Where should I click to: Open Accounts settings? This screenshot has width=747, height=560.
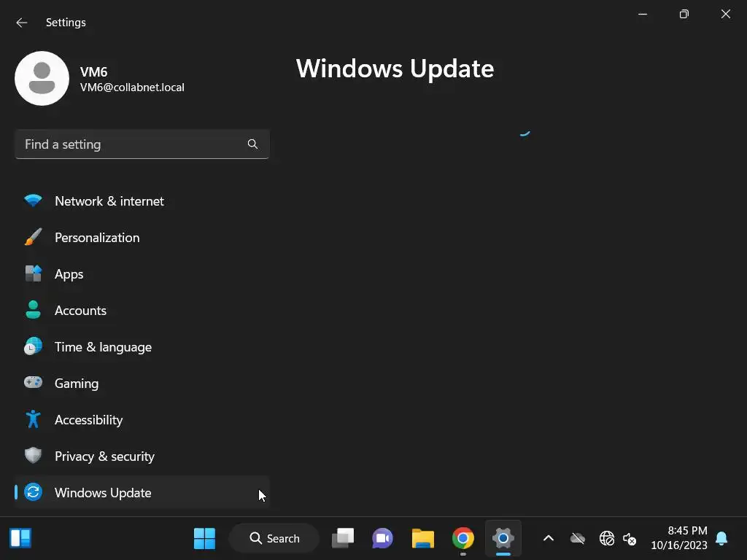pos(142,311)
